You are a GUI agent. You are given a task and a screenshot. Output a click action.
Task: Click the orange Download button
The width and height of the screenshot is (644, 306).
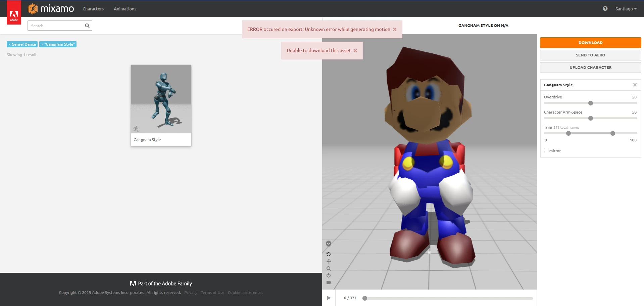pos(590,43)
